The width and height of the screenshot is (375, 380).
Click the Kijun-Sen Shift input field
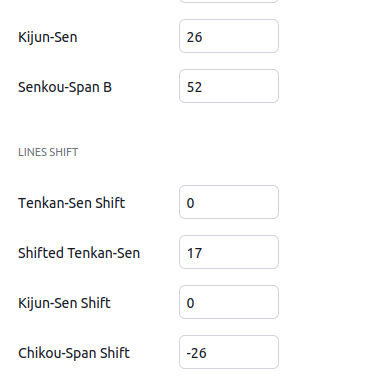pos(229,302)
